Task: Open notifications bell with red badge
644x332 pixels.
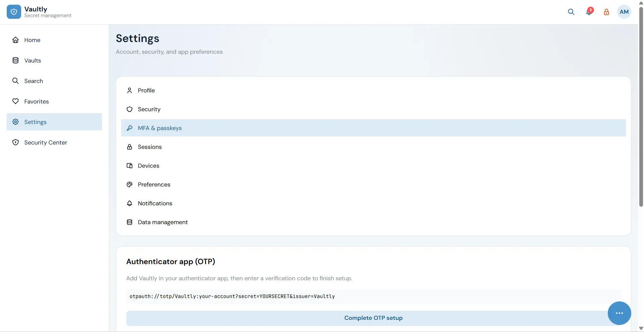Action: coord(589,12)
